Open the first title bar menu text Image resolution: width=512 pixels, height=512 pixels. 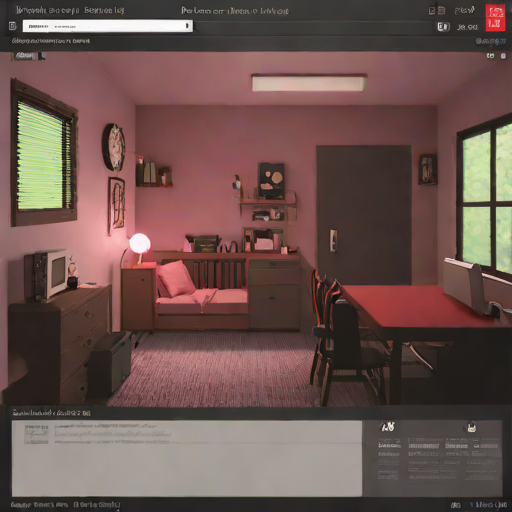click(48, 10)
